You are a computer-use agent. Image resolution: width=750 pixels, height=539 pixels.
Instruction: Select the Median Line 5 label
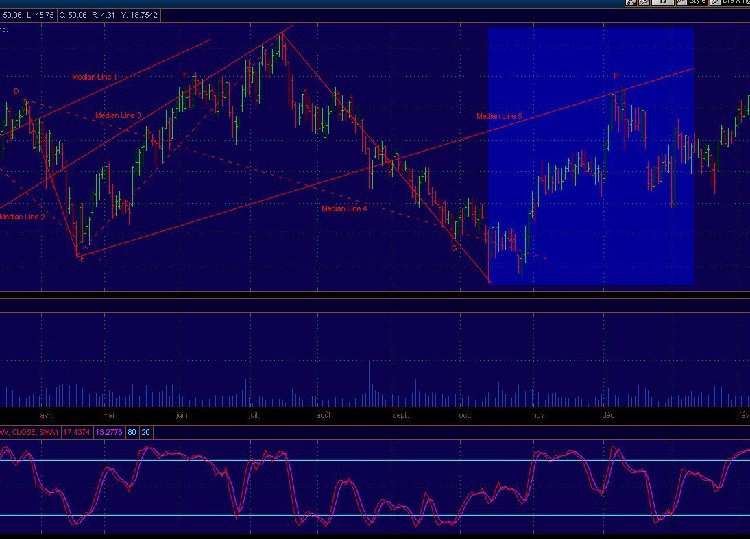499,117
